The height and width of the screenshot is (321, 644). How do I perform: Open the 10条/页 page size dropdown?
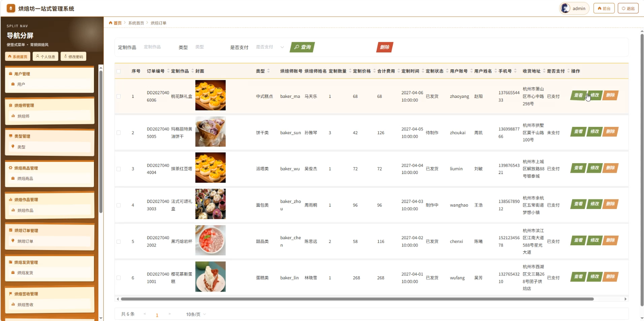pyautogui.click(x=196, y=314)
